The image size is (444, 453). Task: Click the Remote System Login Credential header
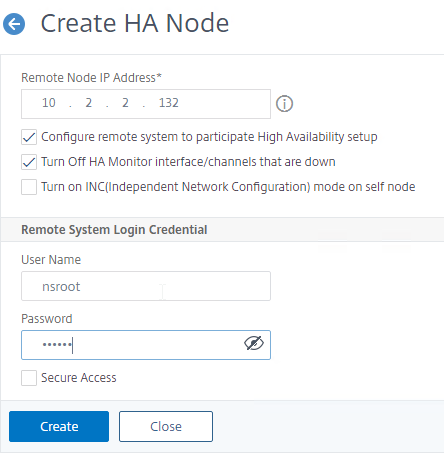[114, 230]
